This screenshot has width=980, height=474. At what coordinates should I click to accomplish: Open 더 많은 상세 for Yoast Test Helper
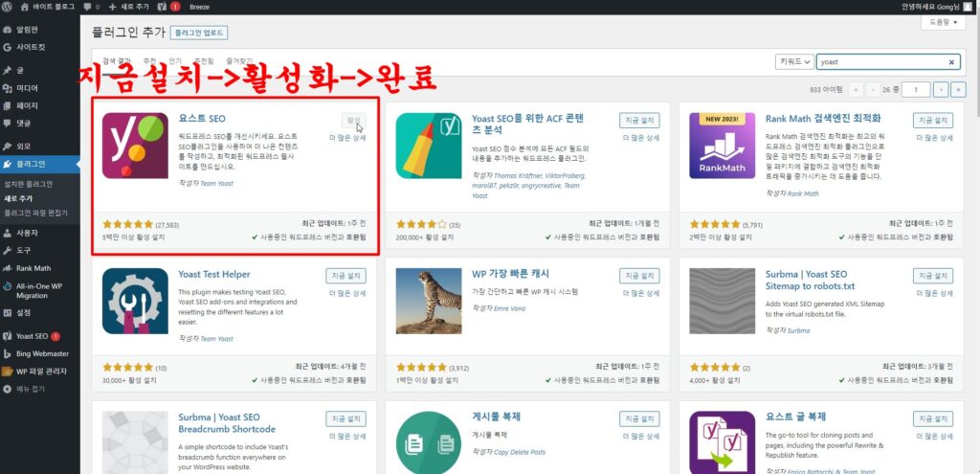(x=347, y=293)
